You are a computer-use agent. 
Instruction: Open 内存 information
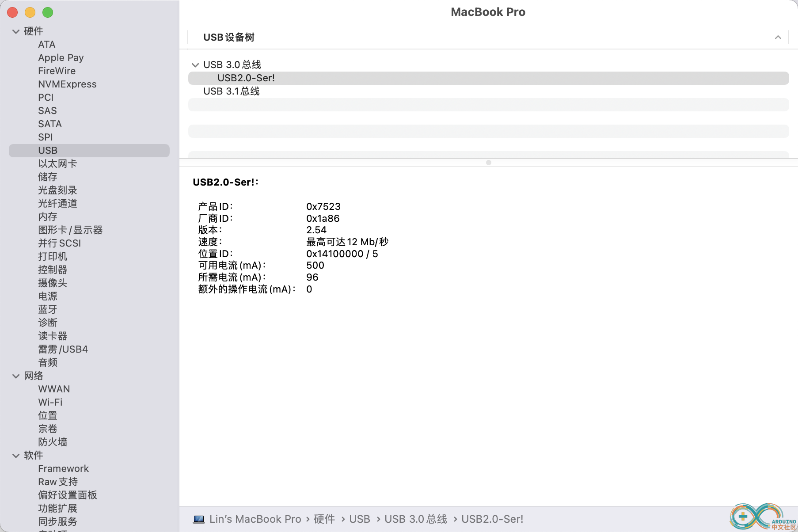point(48,217)
